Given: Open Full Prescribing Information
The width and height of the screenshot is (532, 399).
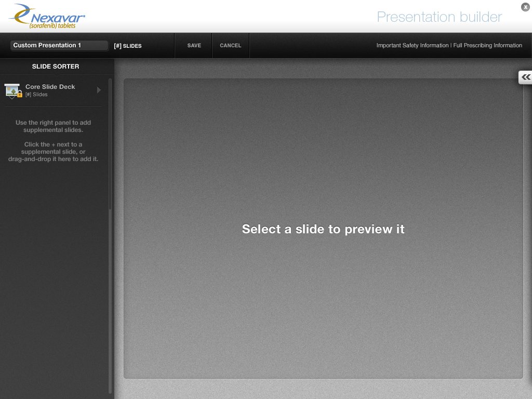Looking at the screenshot, I should [x=488, y=46].
